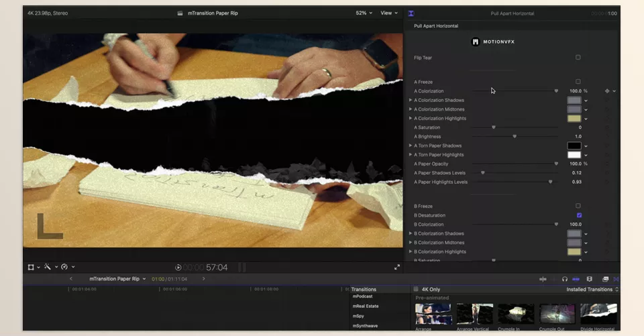Open A Torn Paper Shadows color dropdown arrow
Screen dimensions: 644x336
click(586, 146)
